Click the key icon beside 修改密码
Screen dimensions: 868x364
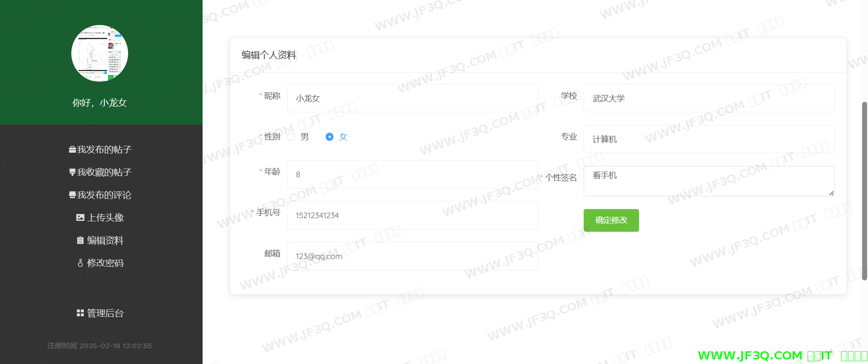point(80,263)
